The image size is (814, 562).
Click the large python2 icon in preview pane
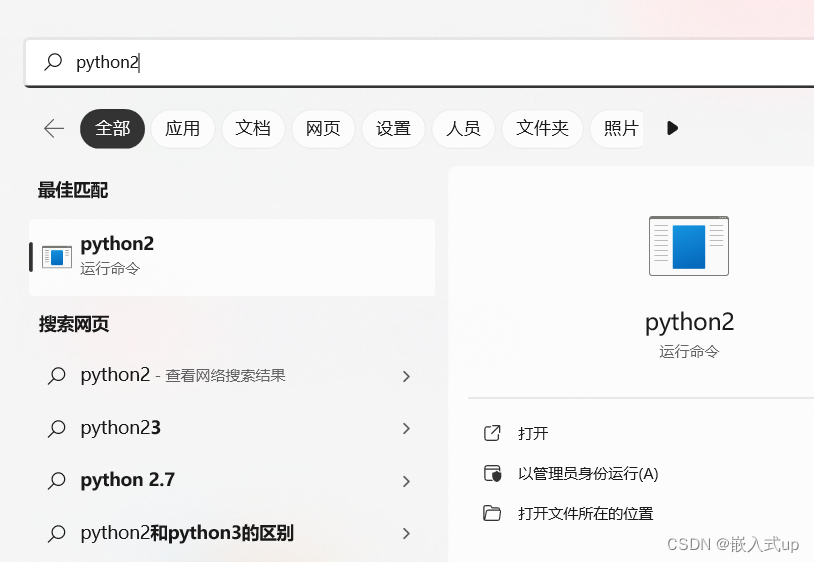click(689, 246)
